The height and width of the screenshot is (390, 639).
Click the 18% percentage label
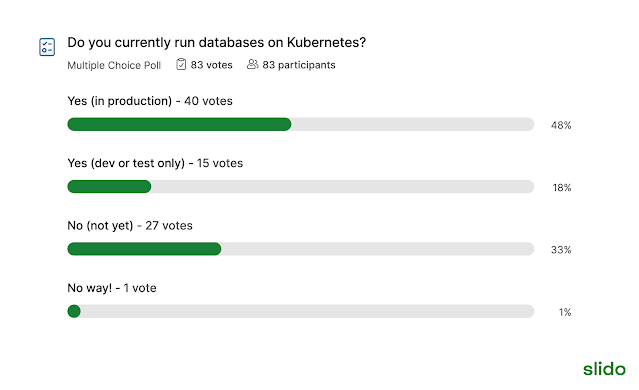click(x=562, y=188)
